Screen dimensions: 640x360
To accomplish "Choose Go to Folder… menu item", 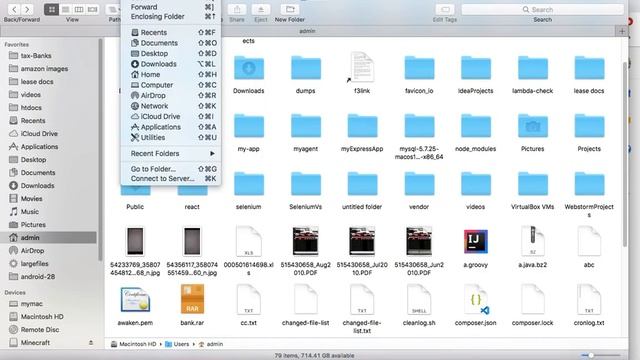I will [171, 169].
